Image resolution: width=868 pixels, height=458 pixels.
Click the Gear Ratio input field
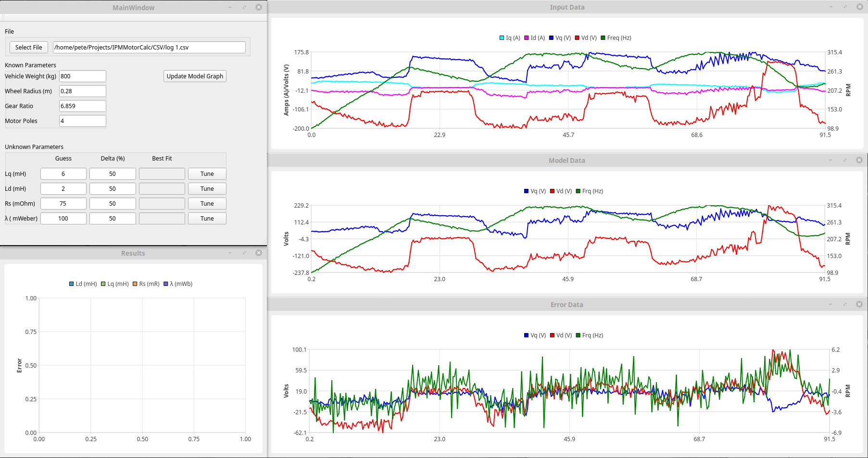pyautogui.click(x=82, y=106)
